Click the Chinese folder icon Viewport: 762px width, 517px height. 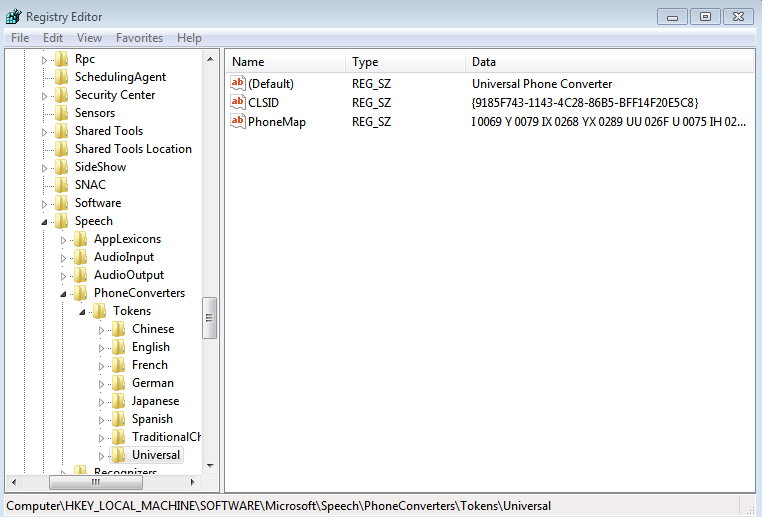point(119,329)
